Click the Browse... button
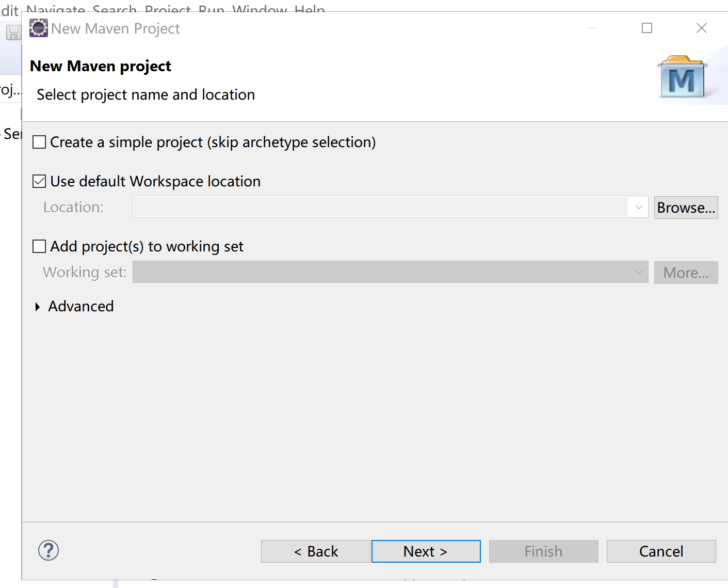This screenshot has height=588, width=728. tap(686, 208)
